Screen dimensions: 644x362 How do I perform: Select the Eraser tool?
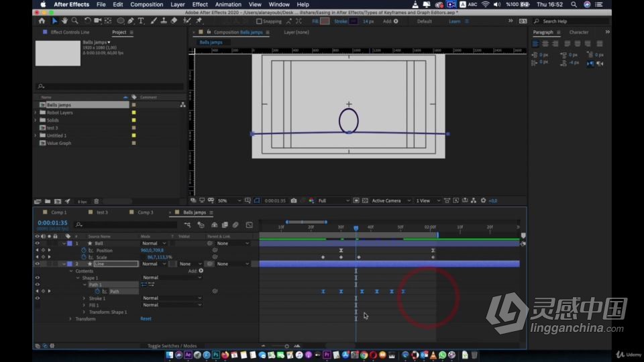pos(174,21)
